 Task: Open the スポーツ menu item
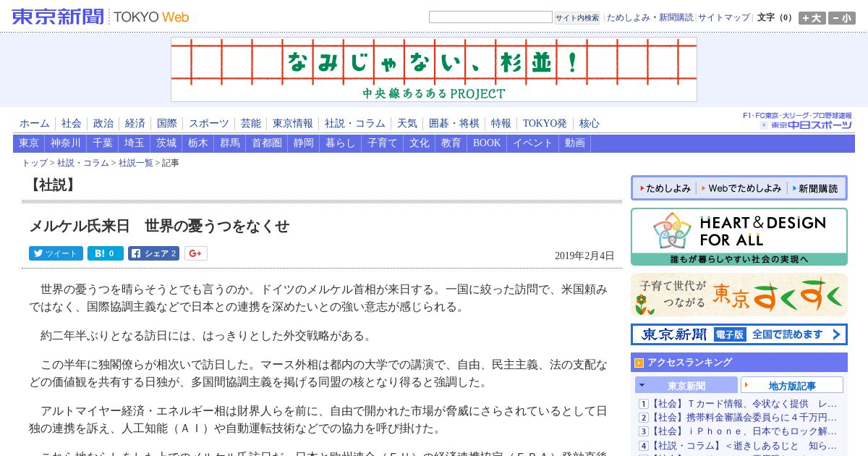209,123
